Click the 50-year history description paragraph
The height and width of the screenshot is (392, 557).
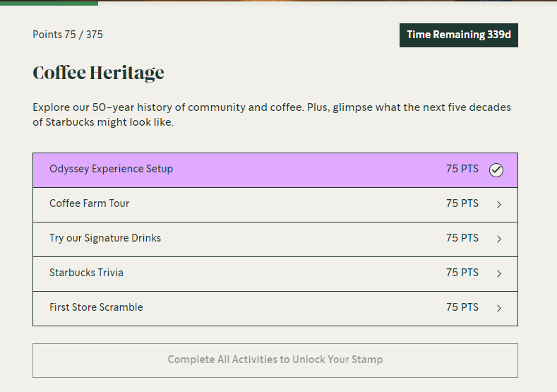click(272, 114)
